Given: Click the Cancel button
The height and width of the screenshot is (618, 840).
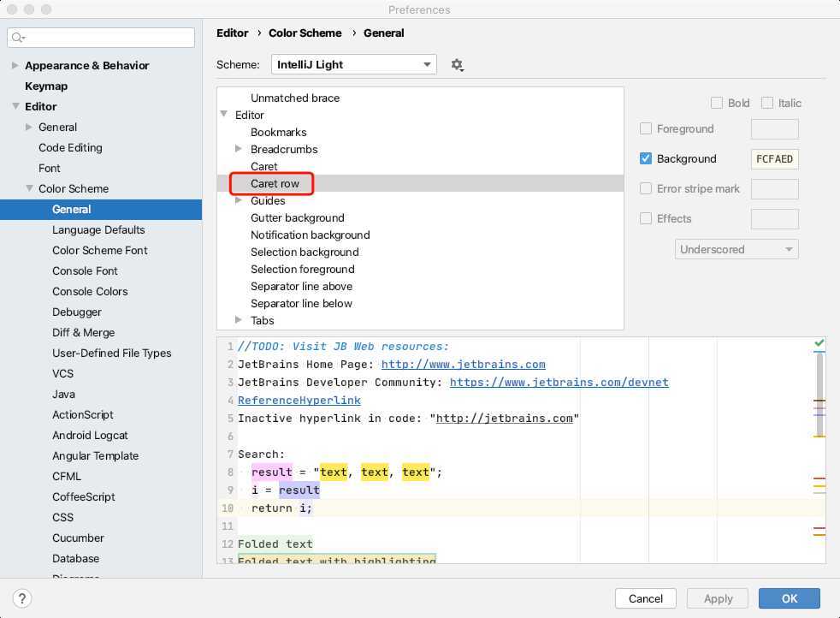Looking at the screenshot, I should click(x=646, y=598).
